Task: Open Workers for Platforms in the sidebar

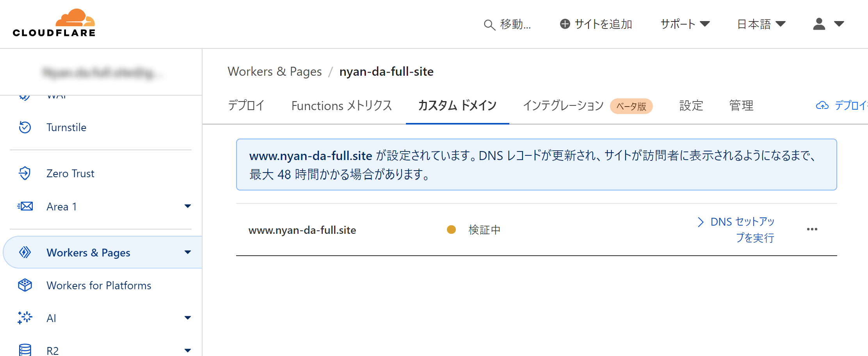Action: point(99,285)
